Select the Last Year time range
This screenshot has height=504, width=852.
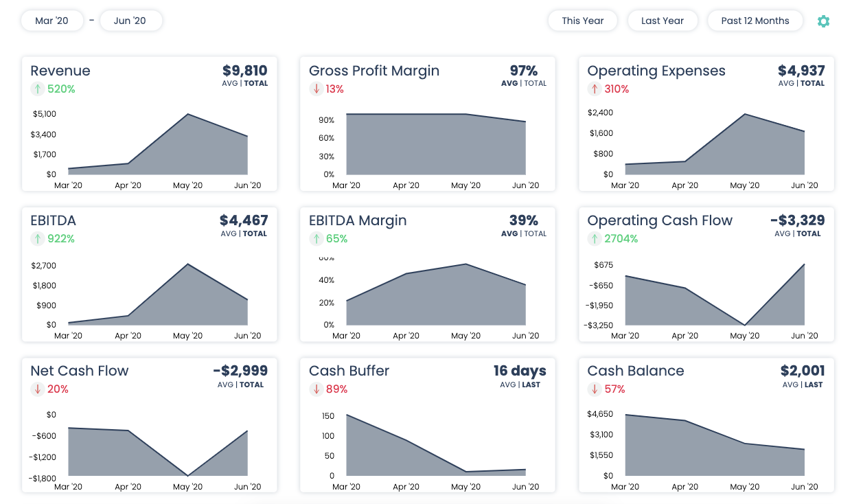(663, 21)
